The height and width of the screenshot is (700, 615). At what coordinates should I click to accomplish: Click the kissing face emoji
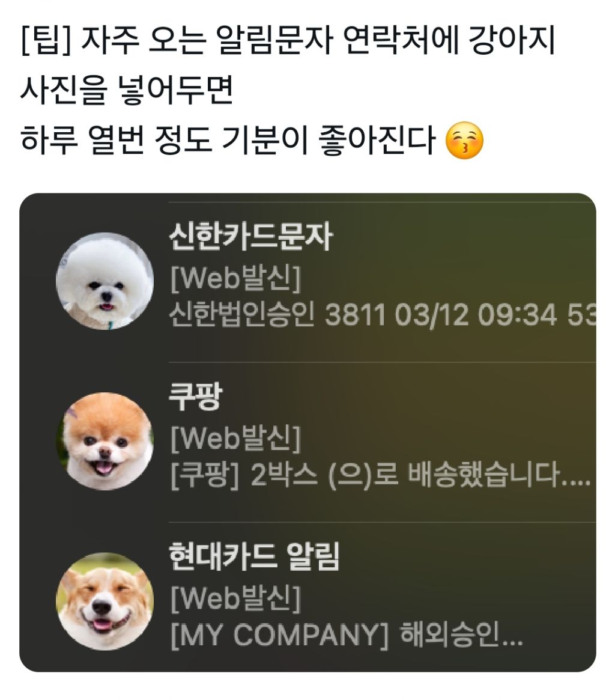pos(464,140)
